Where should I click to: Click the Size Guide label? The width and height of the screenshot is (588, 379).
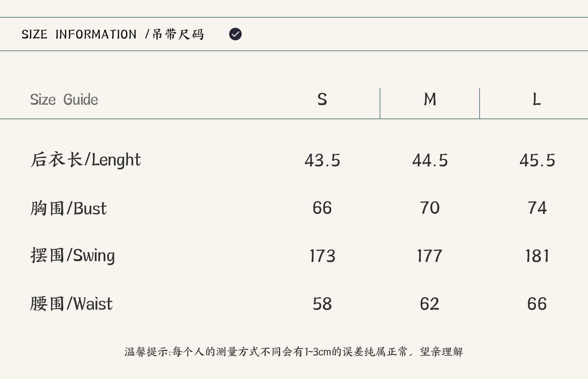point(64,100)
